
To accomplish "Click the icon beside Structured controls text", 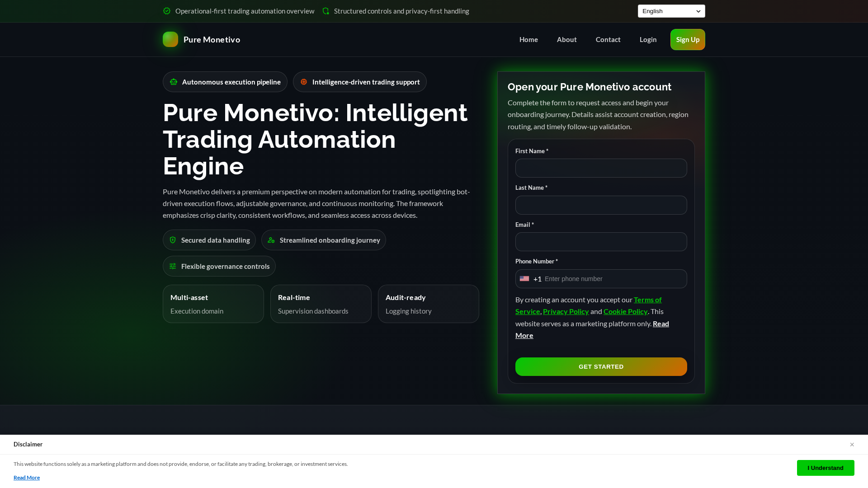I will pyautogui.click(x=326, y=11).
